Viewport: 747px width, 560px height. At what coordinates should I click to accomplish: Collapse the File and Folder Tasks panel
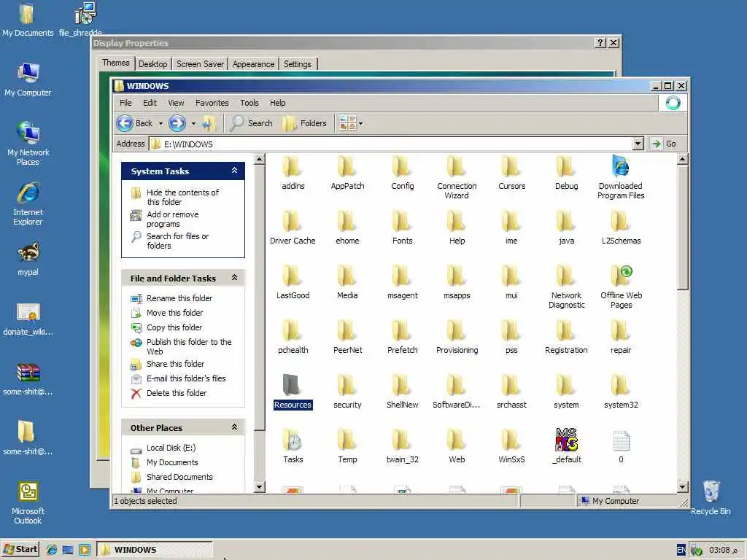click(234, 278)
